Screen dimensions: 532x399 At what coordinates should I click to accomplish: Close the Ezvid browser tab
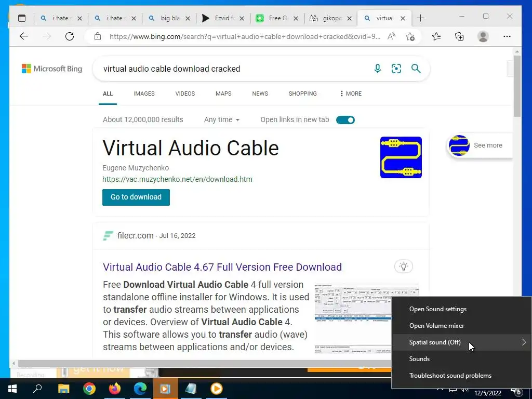tap(242, 18)
